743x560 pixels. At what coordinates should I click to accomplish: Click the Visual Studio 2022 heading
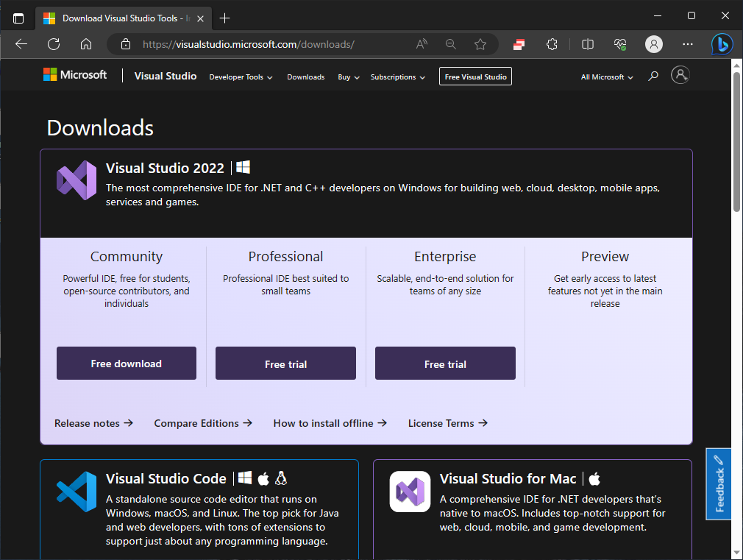[x=165, y=168]
